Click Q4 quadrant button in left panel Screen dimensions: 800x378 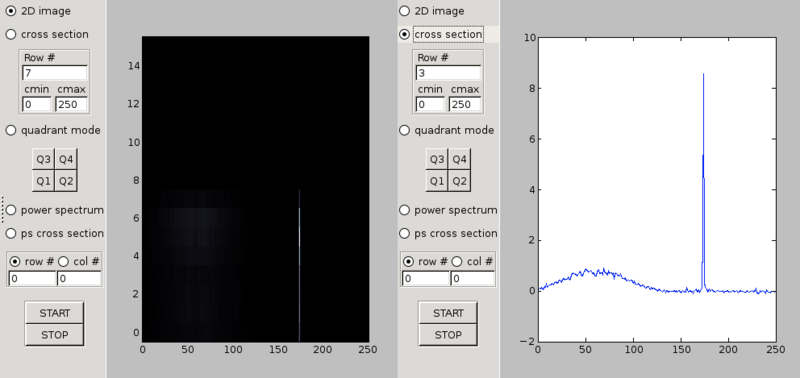pos(66,159)
